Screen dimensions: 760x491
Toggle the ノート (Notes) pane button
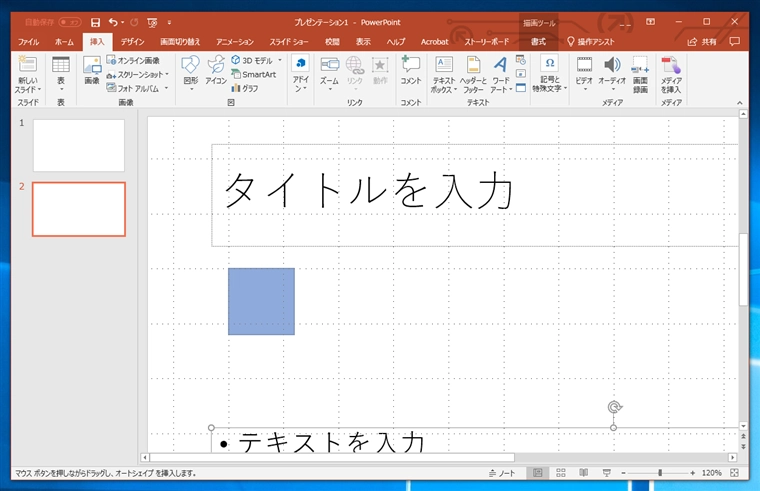502,473
